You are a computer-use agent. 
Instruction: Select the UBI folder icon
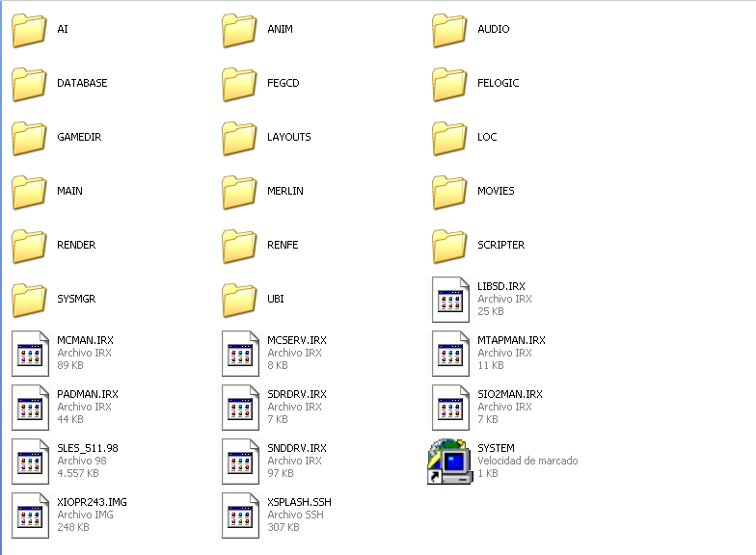tap(239, 301)
